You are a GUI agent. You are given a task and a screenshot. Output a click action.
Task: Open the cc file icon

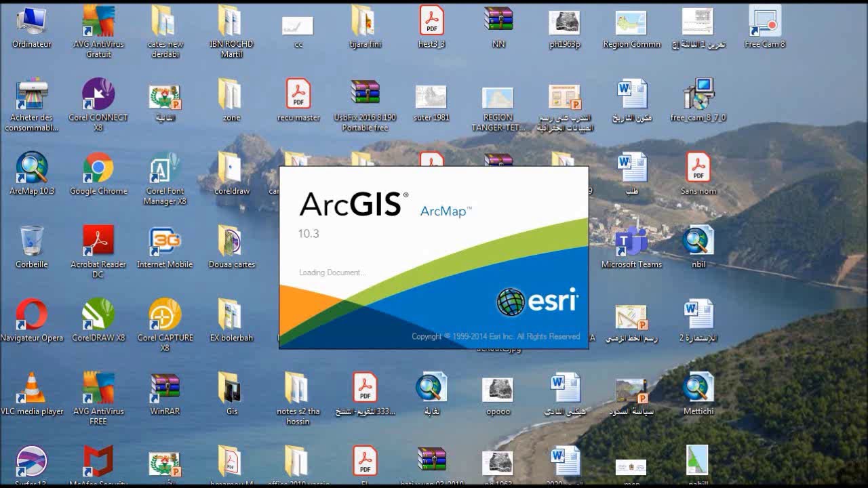coord(298,26)
